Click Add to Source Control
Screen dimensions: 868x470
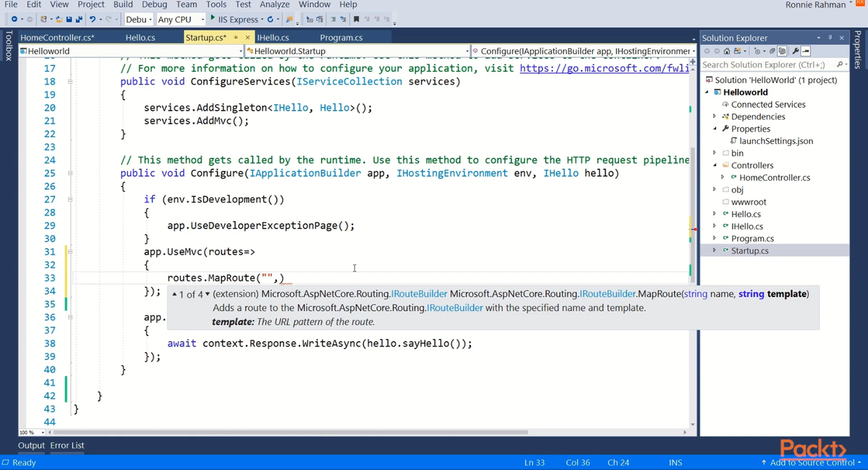[811, 463]
